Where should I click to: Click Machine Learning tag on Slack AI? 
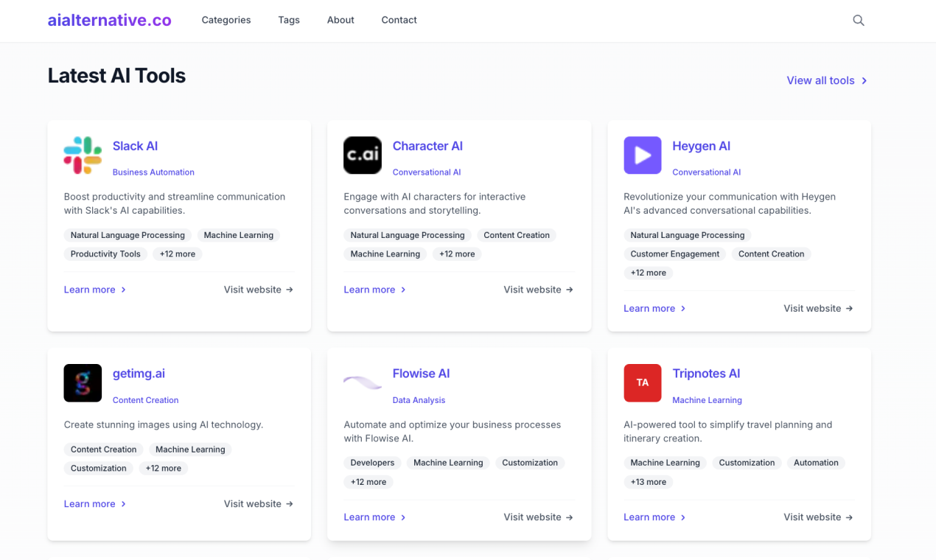click(x=239, y=235)
